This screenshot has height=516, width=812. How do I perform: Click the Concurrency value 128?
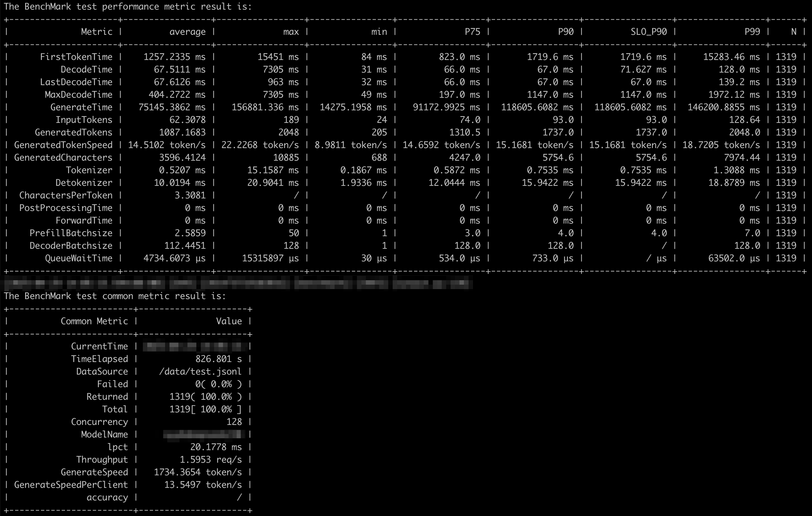[234, 422]
